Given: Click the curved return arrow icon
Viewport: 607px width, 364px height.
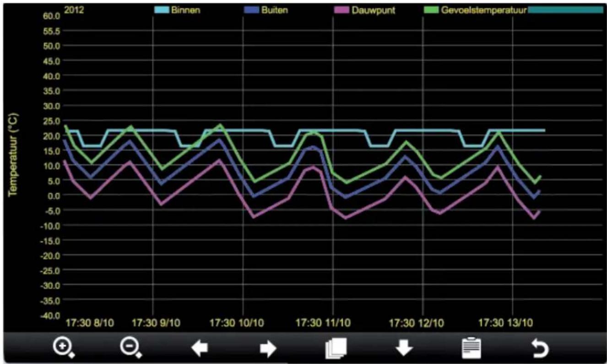Looking at the screenshot, I should pos(541,349).
